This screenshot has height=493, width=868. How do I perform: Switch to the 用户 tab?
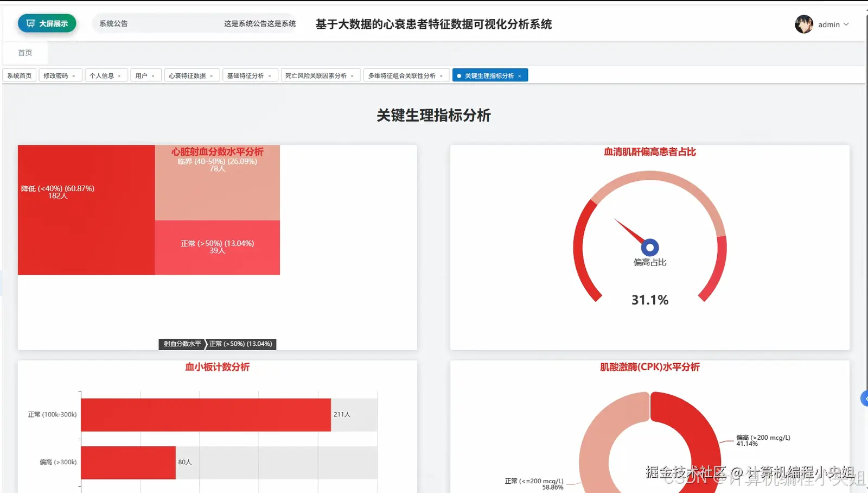[142, 75]
